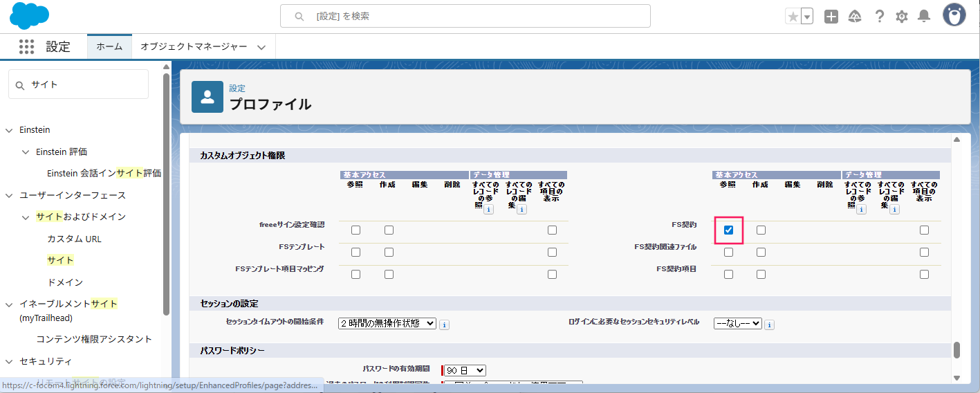Screen dimensions: 980x393
Task: Collapse the Einstein 評価 subsection
Action: point(26,152)
